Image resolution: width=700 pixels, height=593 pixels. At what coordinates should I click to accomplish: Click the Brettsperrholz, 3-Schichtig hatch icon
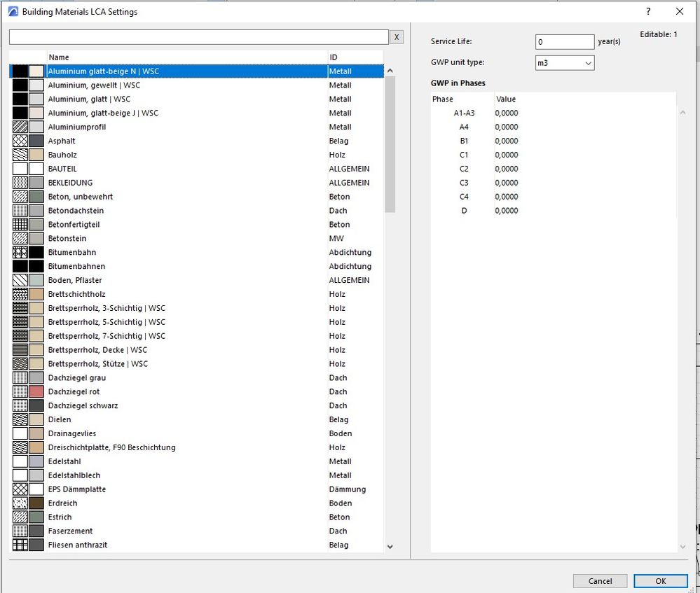pos(20,308)
